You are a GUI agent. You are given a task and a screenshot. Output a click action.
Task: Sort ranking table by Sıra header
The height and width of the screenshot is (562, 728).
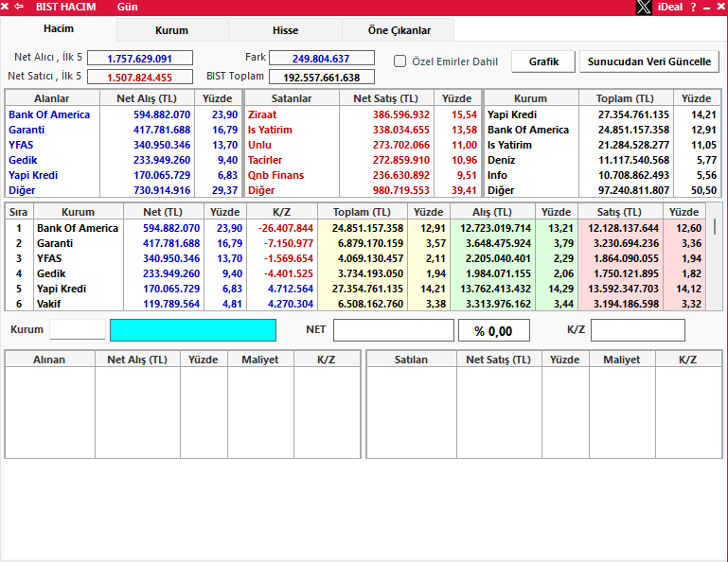click(x=19, y=212)
